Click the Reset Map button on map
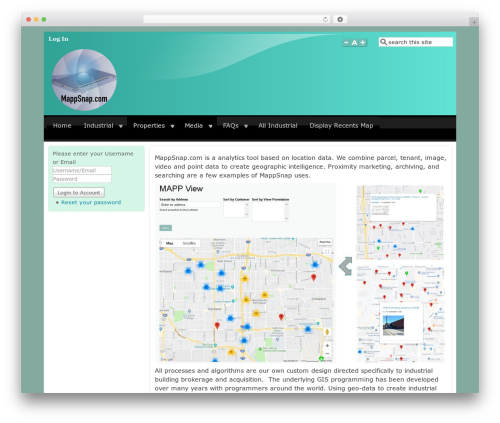 coord(325,242)
